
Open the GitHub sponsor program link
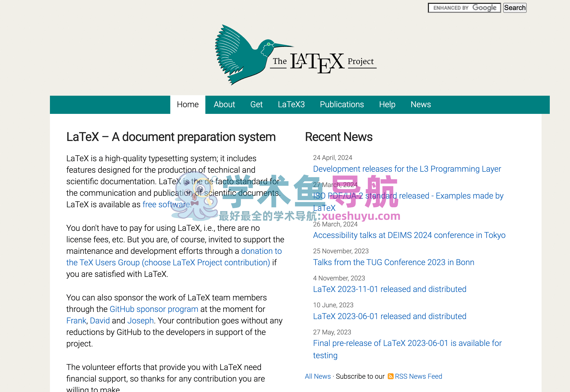pyautogui.click(x=154, y=309)
